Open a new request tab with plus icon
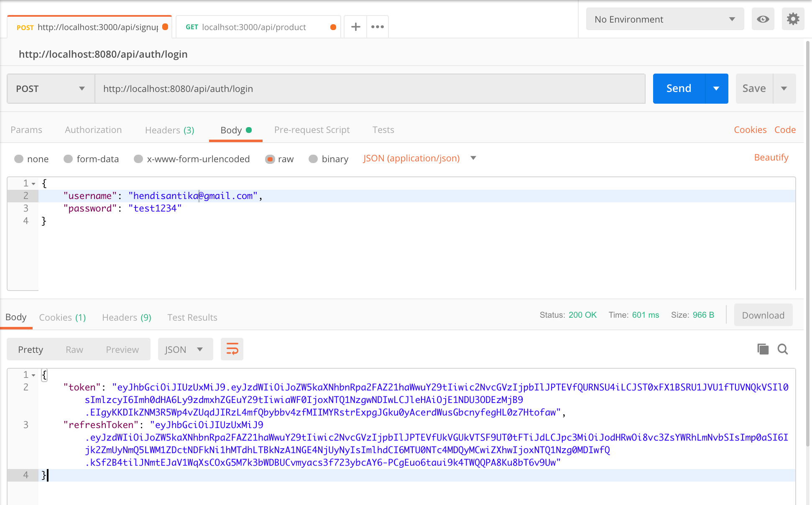 point(355,27)
